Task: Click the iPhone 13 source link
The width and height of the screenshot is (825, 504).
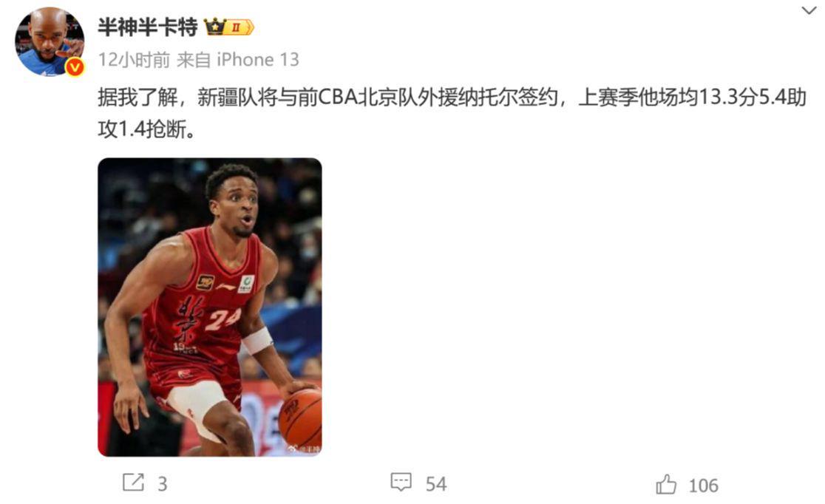Action: point(258,60)
